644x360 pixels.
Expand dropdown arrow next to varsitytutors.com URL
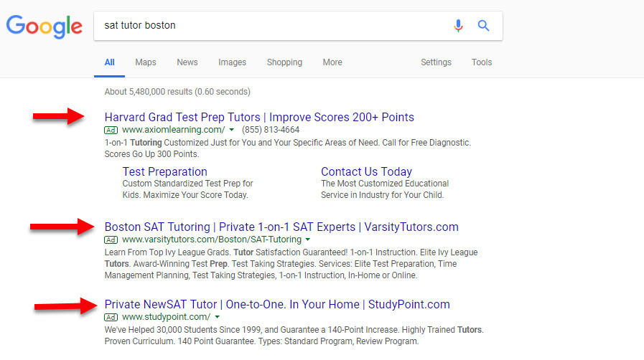point(307,240)
